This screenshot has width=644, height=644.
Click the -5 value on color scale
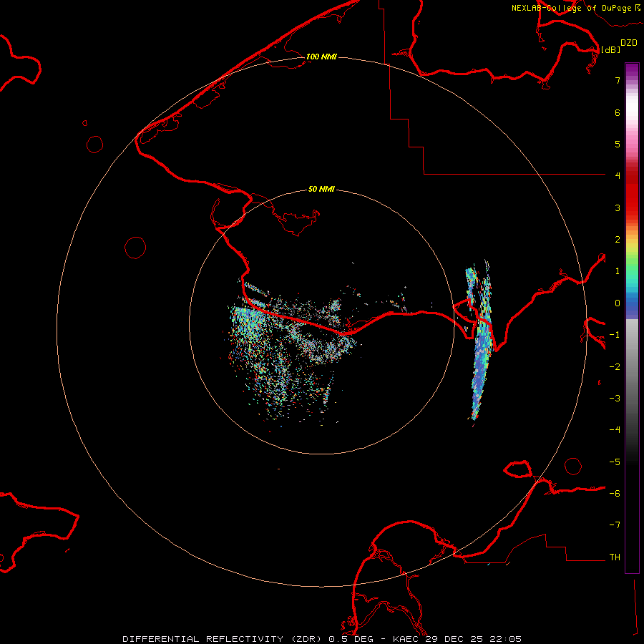click(x=615, y=462)
